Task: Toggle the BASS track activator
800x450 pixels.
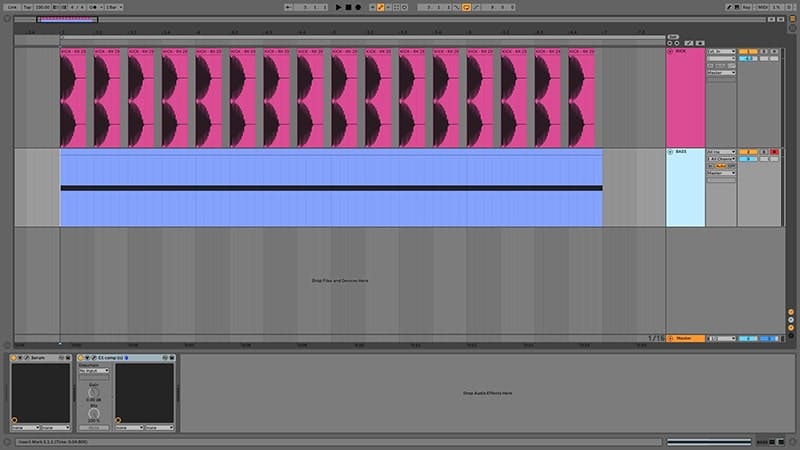Action: (x=748, y=152)
